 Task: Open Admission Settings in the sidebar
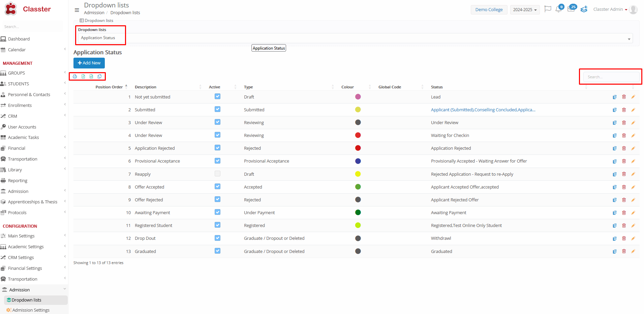[31, 310]
